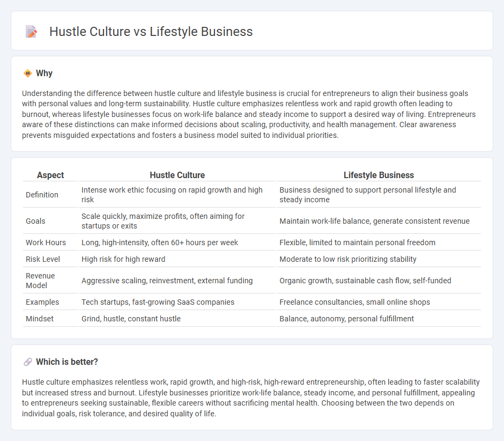Click cell 'Grind, hustle, constant hustle'
The image size is (504, 441).
(x=177, y=319)
